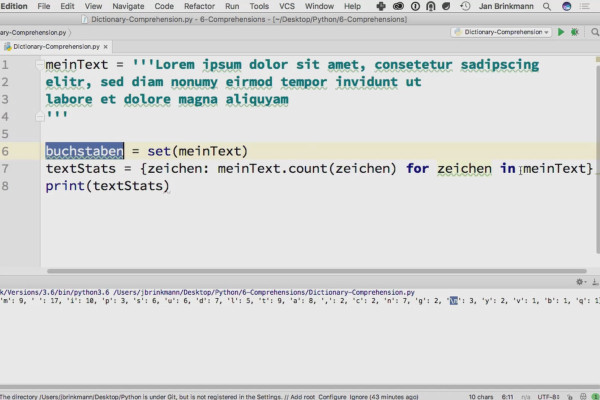Click the cross-shaped plus menu bar icon
600x400 pixels.
click(x=381, y=6)
